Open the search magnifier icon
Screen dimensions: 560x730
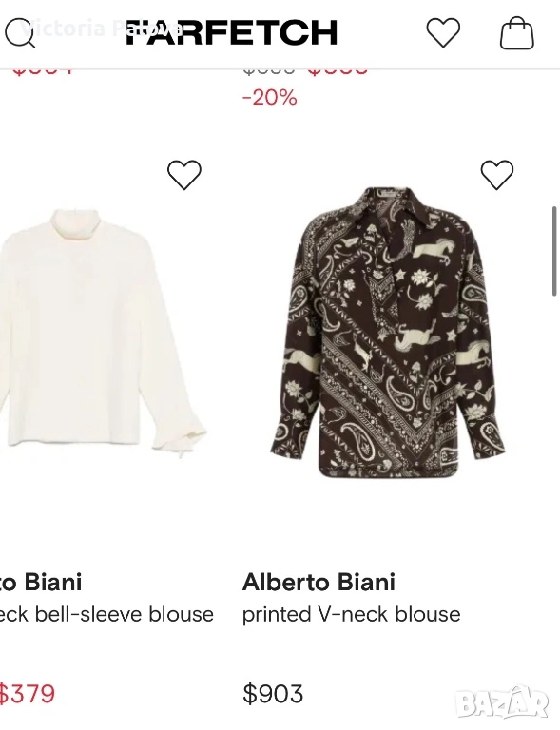point(20,32)
